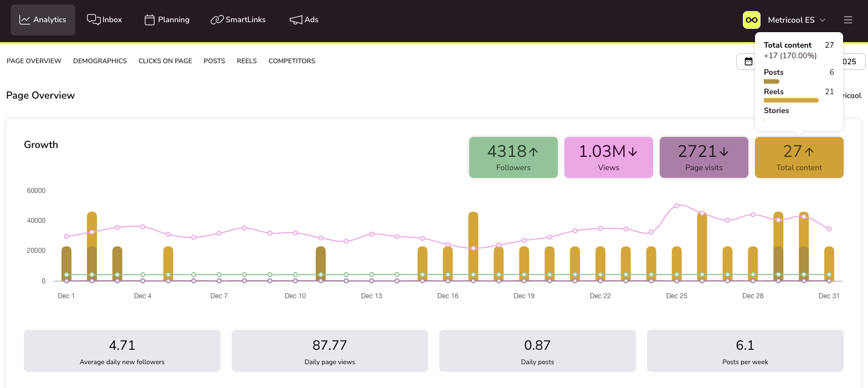The height and width of the screenshot is (388, 868).
Task: Click the calendar icon in date picker
Action: (x=748, y=62)
